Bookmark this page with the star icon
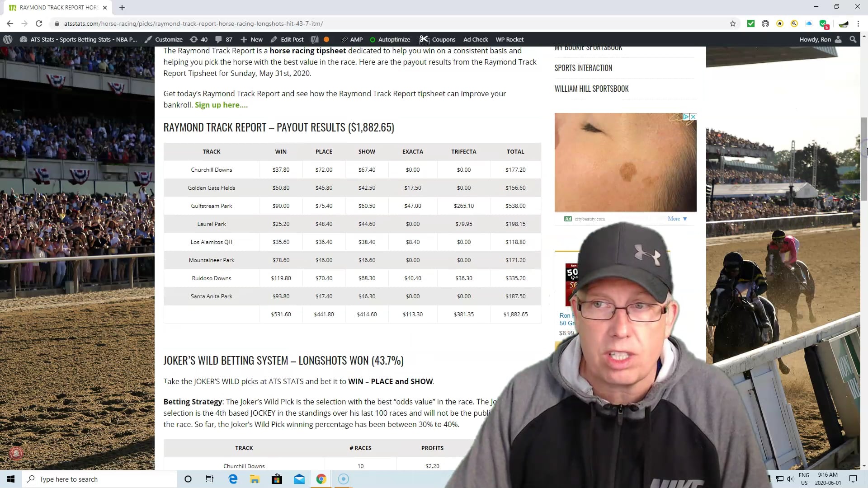Screen dimensions: 868x488 coord(733,23)
